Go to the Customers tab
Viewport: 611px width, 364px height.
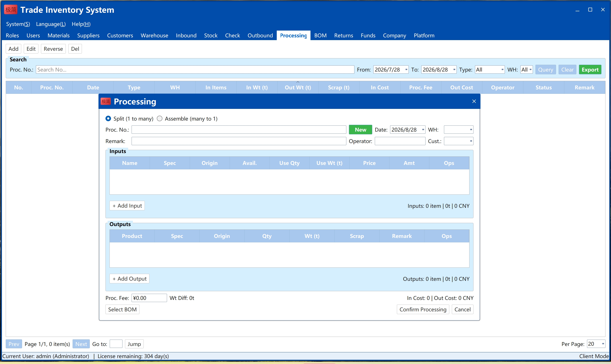[120, 35]
